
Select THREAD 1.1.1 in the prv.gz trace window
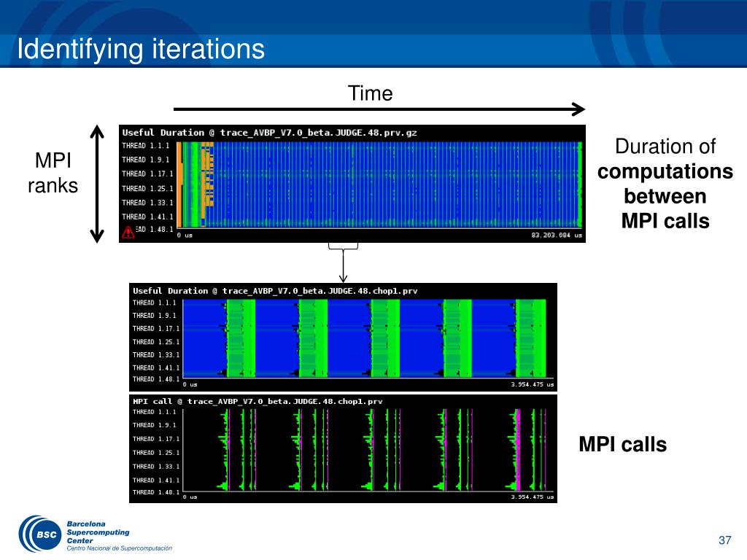click(x=146, y=146)
